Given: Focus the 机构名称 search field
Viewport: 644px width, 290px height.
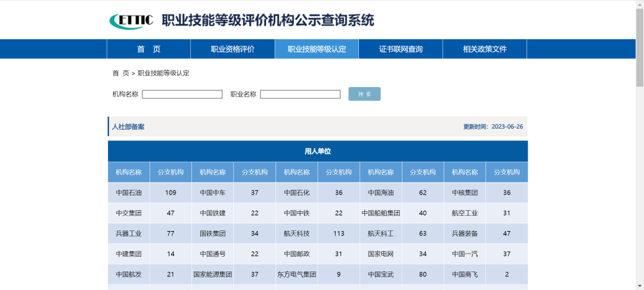Looking at the screenshot, I should [x=182, y=94].
